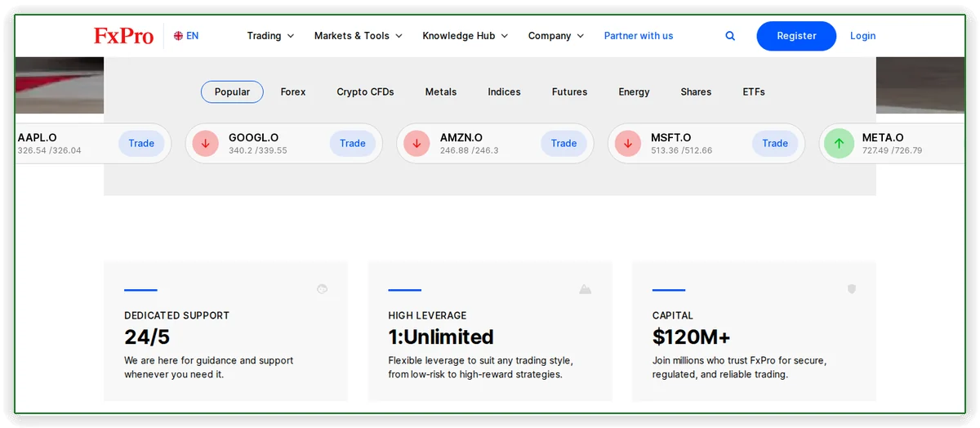Click the DEDICATED SUPPORT label
Image resolution: width=980 pixels, height=428 pixels.
click(x=176, y=315)
